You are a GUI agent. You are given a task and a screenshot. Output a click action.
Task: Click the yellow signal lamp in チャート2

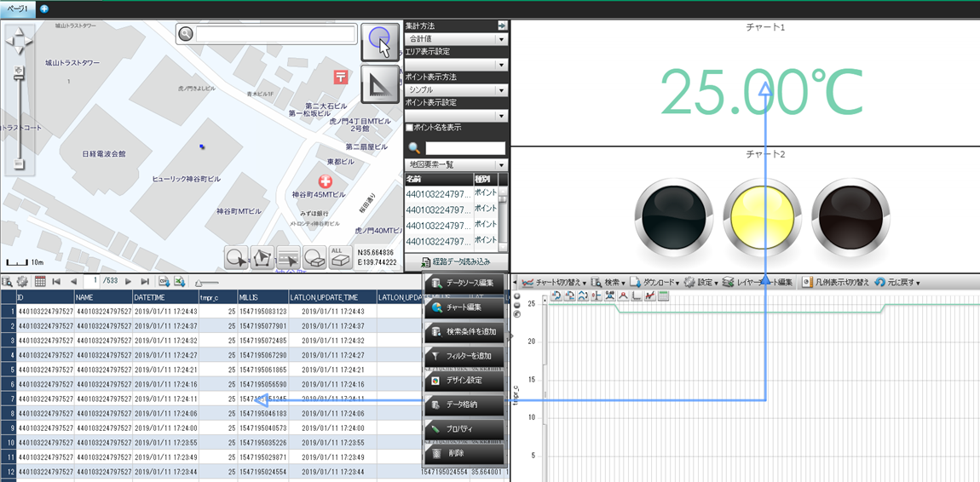[762, 216]
